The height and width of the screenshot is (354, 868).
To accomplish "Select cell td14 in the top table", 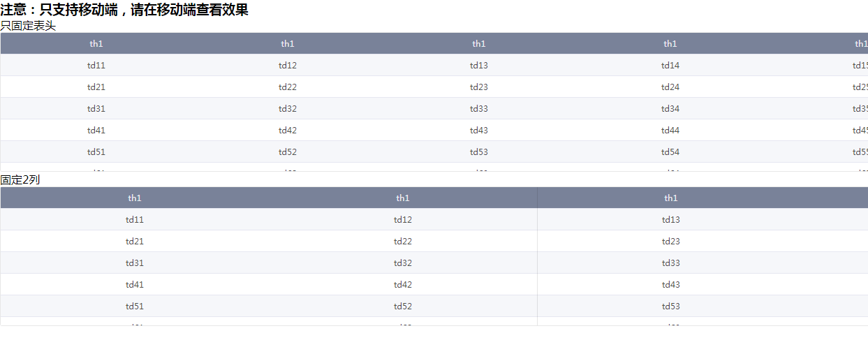I will click(670, 66).
